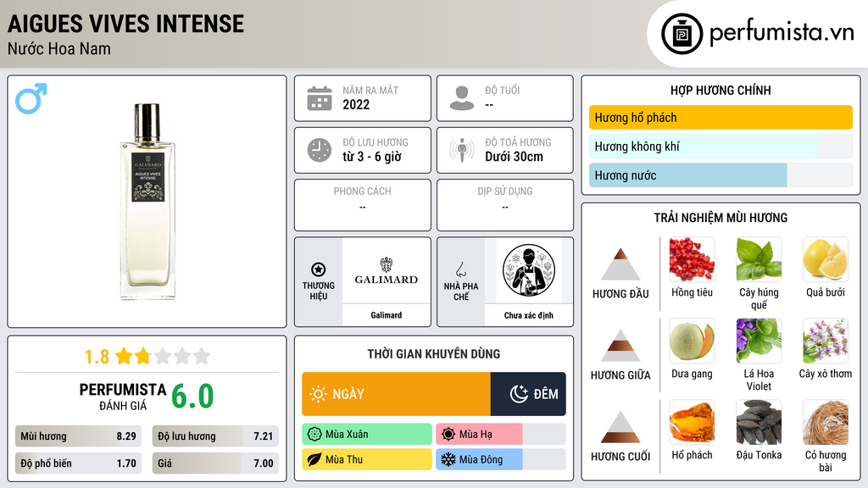Image resolution: width=868 pixels, height=488 pixels.
Task: Click the person icon for Độ tuổi
Action: pos(462,98)
